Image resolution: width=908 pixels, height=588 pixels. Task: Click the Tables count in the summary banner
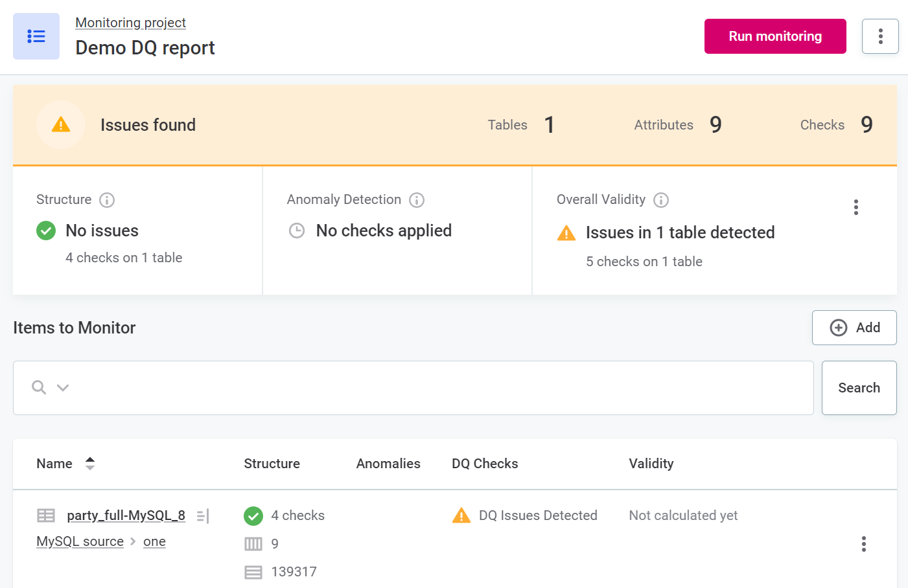[x=550, y=124]
